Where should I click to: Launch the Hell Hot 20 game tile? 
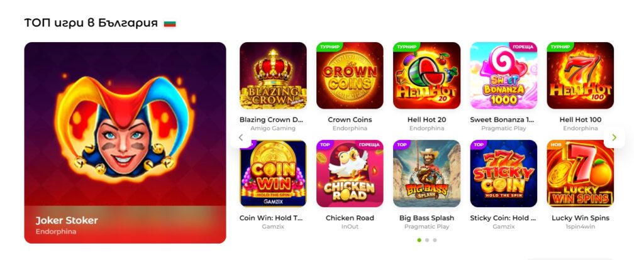click(x=427, y=75)
